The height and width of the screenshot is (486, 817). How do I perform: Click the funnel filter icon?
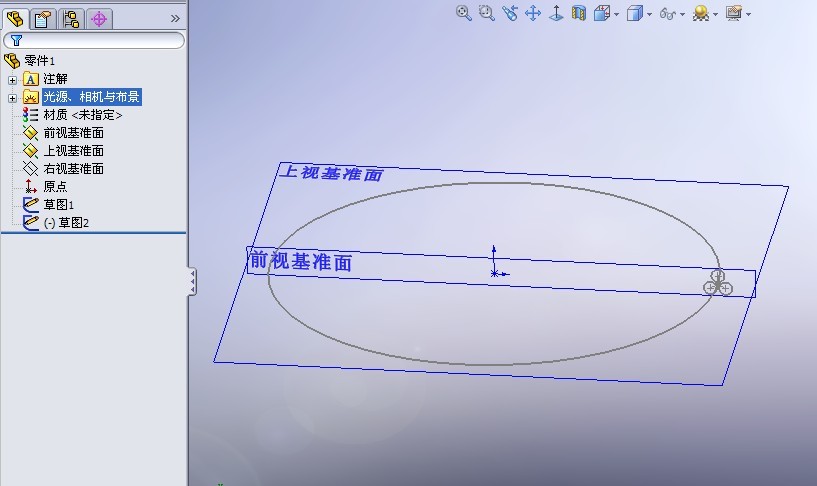click(x=16, y=40)
